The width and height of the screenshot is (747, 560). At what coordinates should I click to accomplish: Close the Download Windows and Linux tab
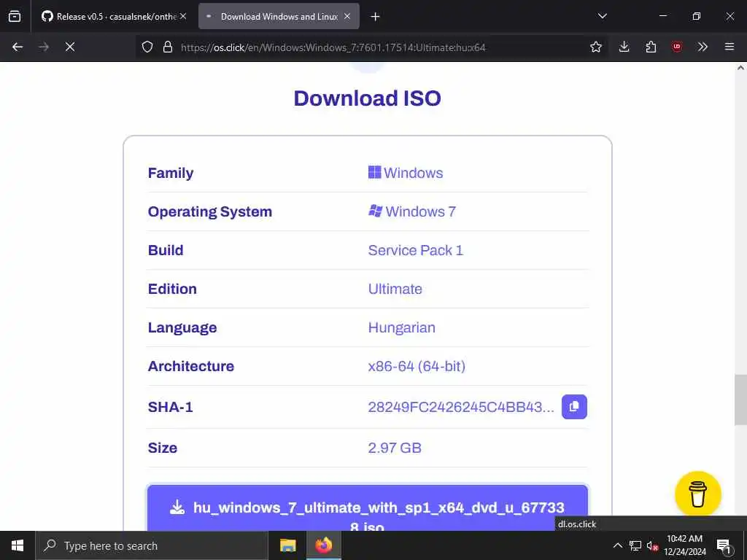tap(347, 16)
